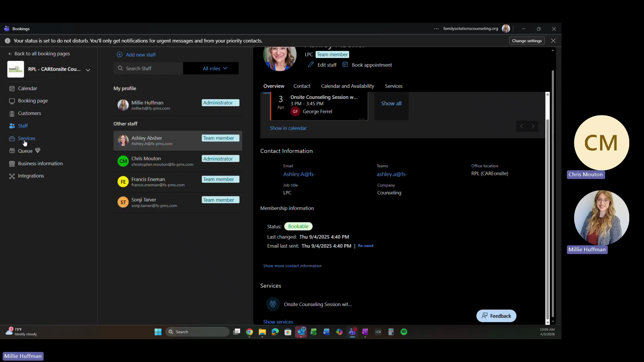Select Millie Huffman profile row
This screenshot has height=362, width=644.
pyautogui.click(x=178, y=105)
